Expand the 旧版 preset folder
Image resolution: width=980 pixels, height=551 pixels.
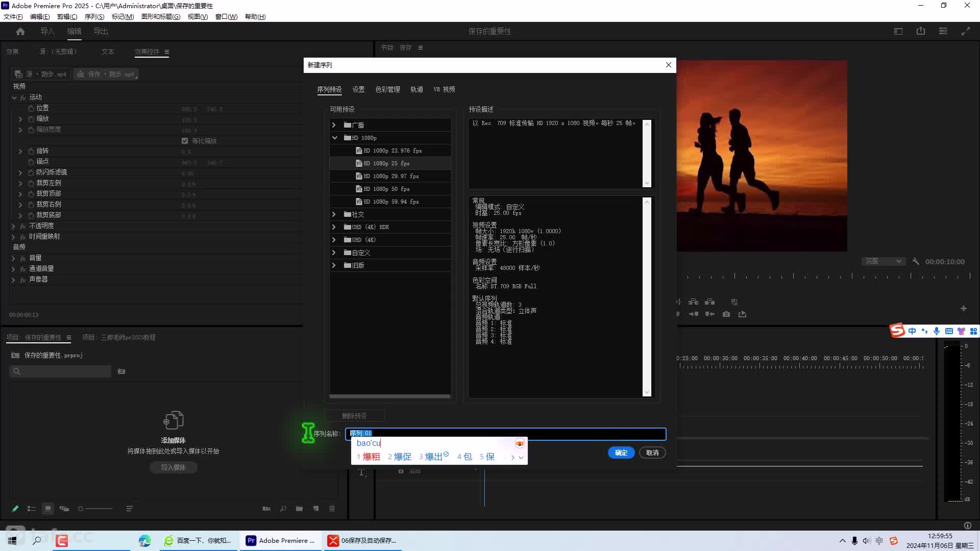[x=334, y=265]
